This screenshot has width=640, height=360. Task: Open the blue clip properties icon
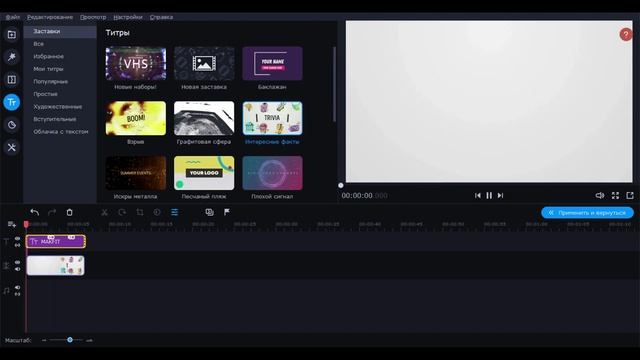point(175,212)
